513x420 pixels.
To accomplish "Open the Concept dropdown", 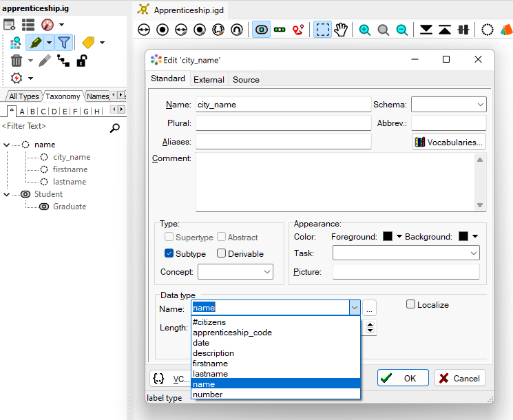I will point(235,272).
